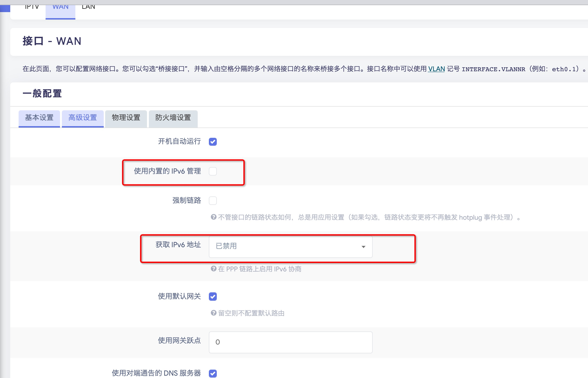Toggle 使用对端通告的 DNS 服务器 checkbox

click(213, 373)
